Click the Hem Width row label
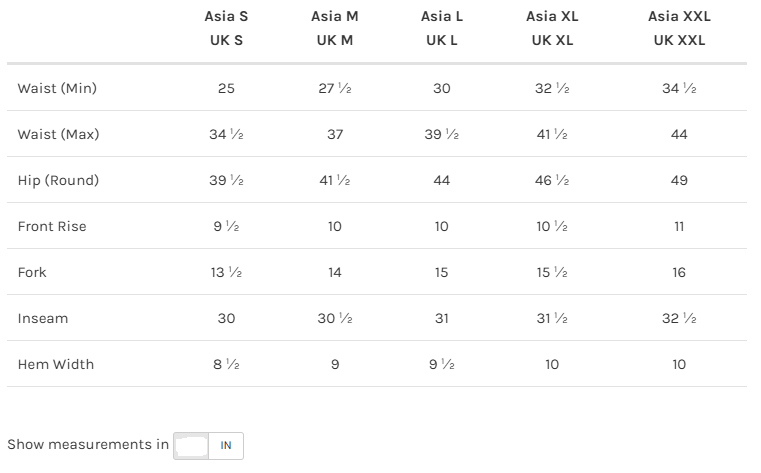 pos(56,364)
